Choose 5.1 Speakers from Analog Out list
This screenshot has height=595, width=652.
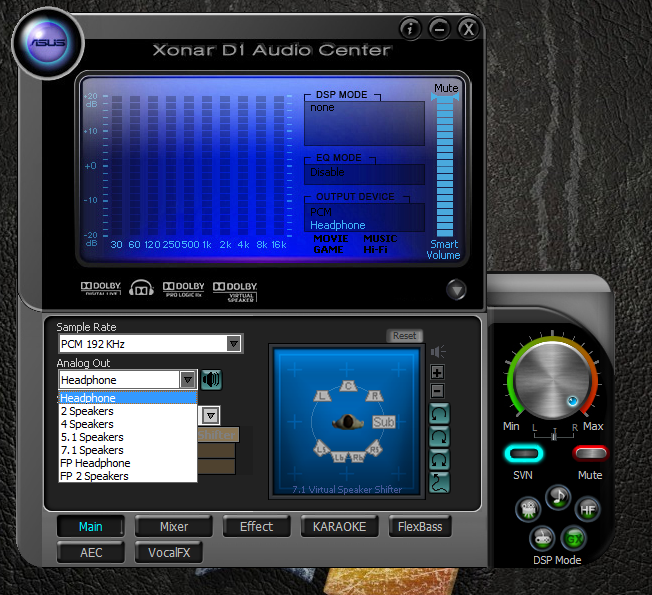click(x=92, y=437)
